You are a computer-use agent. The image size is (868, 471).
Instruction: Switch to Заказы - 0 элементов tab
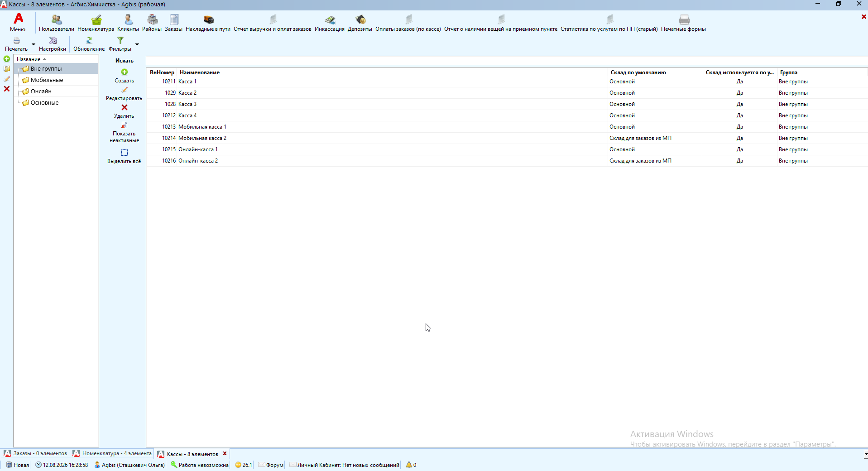pos(36,453)
